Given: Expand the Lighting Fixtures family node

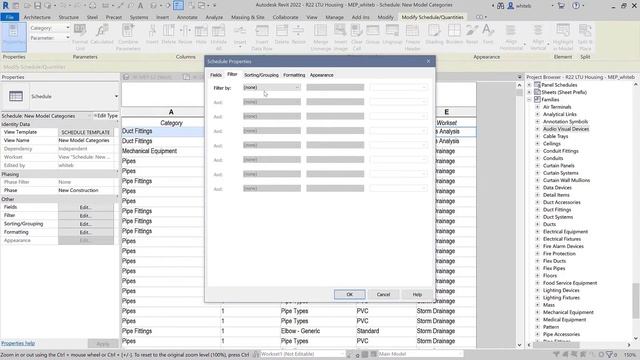Looking at the screenshot, I should [538, 298].
